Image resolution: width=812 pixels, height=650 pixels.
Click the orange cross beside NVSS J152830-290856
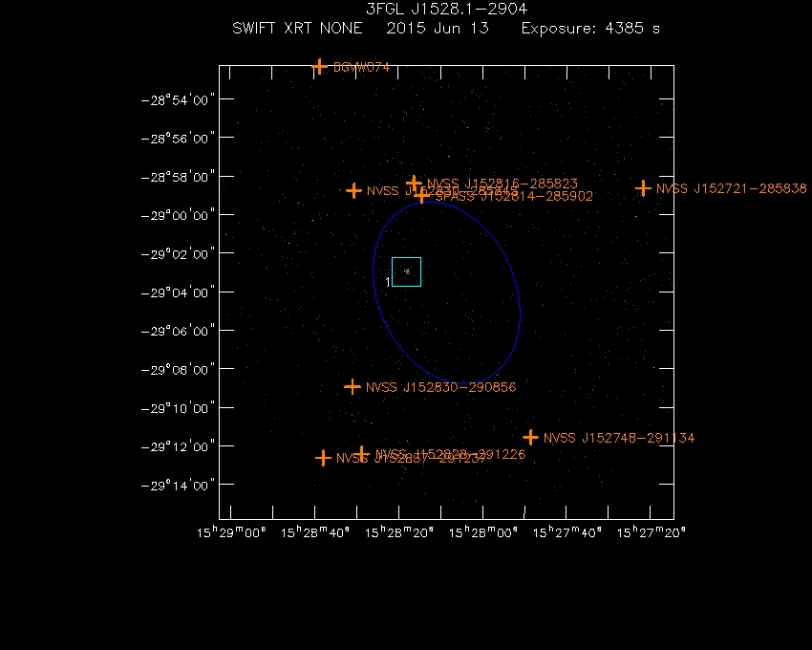(353, 387)
